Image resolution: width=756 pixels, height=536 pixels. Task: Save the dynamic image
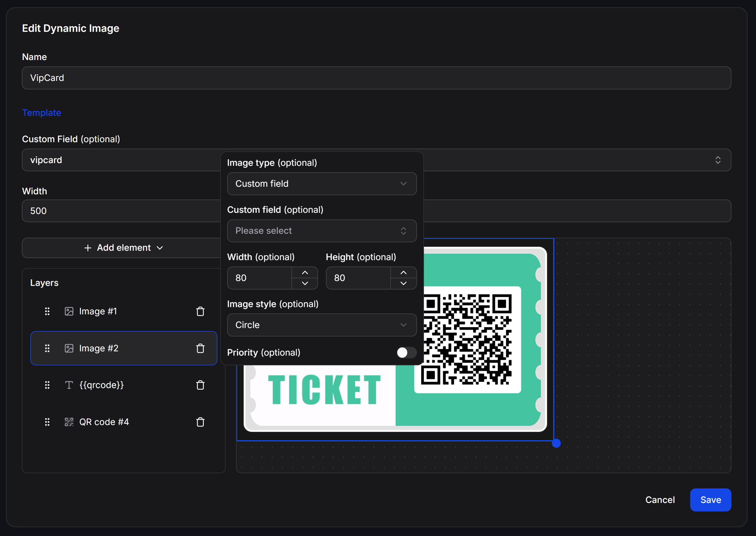(x=711, y=500)
